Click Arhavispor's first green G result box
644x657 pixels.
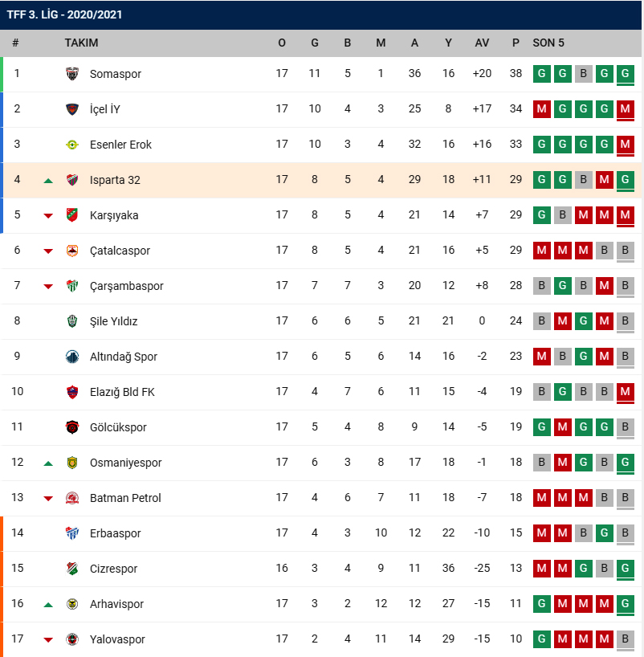point(541,604)
